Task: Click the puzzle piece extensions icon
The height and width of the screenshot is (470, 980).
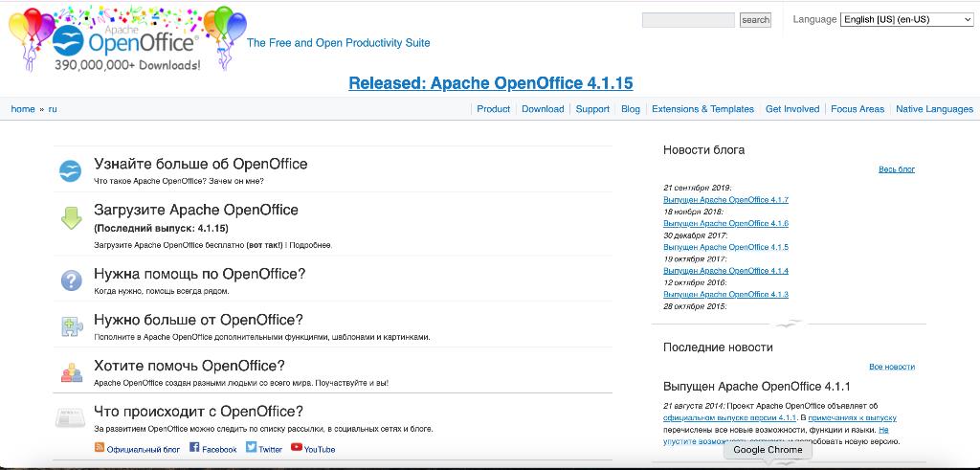Action: (x=71, y=326)
